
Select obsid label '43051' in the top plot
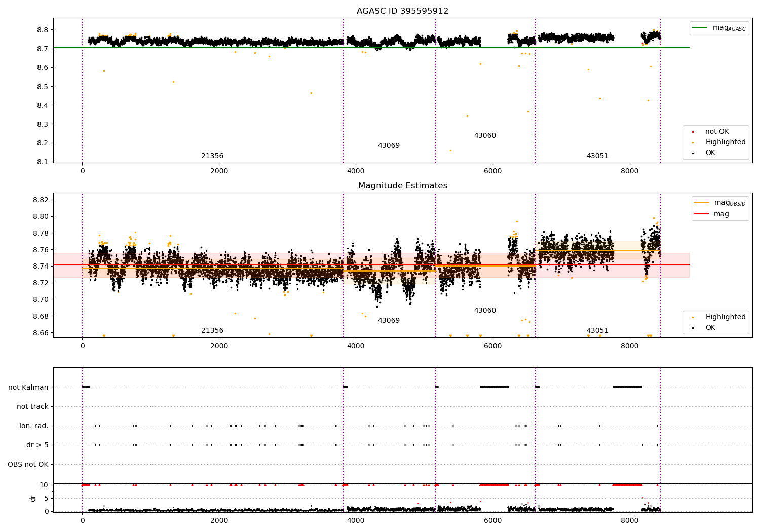[x=597, y=156]
